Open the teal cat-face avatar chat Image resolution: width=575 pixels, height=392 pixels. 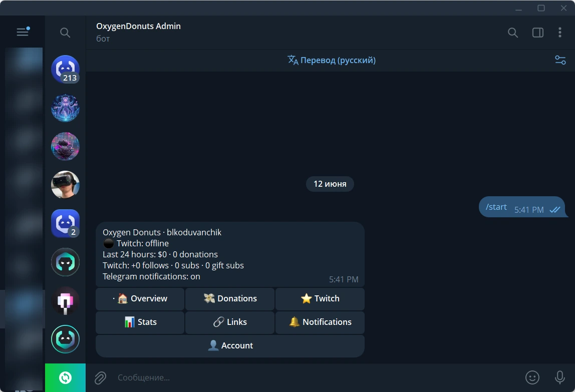point(65,262)
